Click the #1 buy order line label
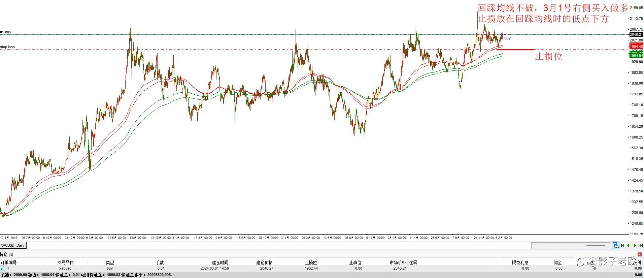 click(x=6, y=32)
